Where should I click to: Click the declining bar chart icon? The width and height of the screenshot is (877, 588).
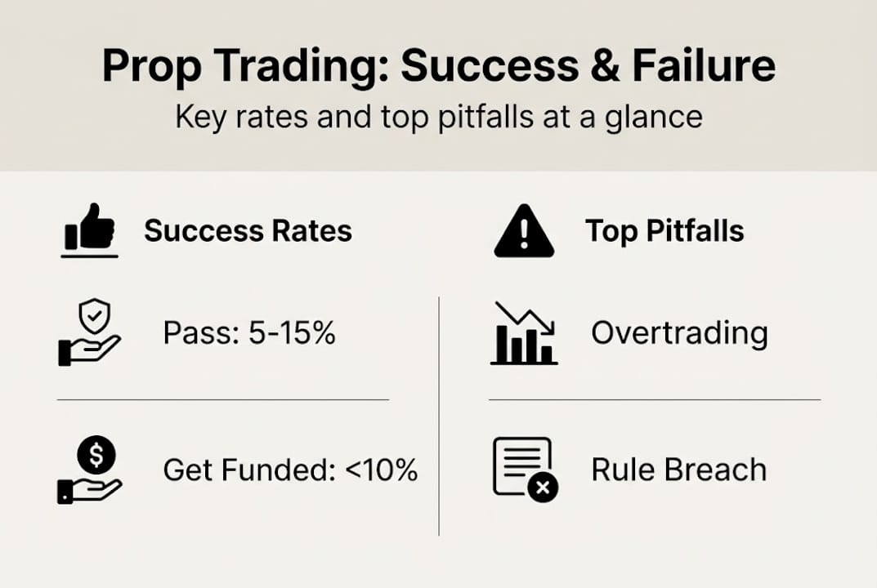tap(524, 333)
